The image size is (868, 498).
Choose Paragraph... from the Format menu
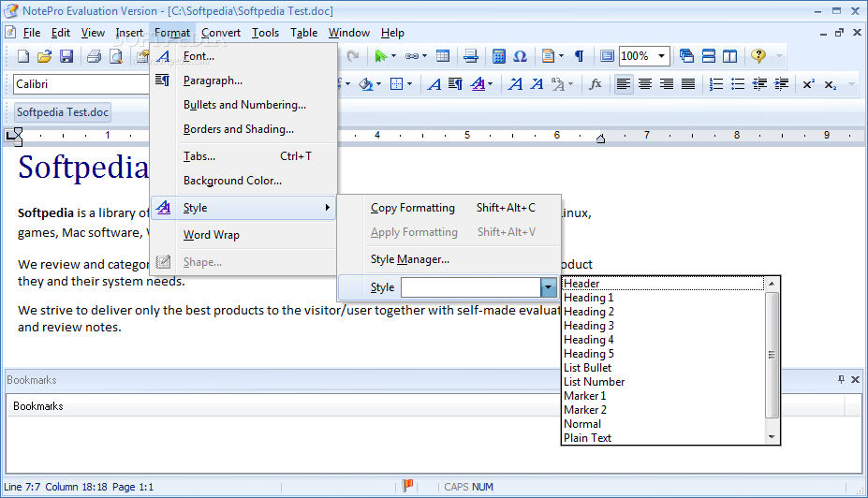[213, 81]
